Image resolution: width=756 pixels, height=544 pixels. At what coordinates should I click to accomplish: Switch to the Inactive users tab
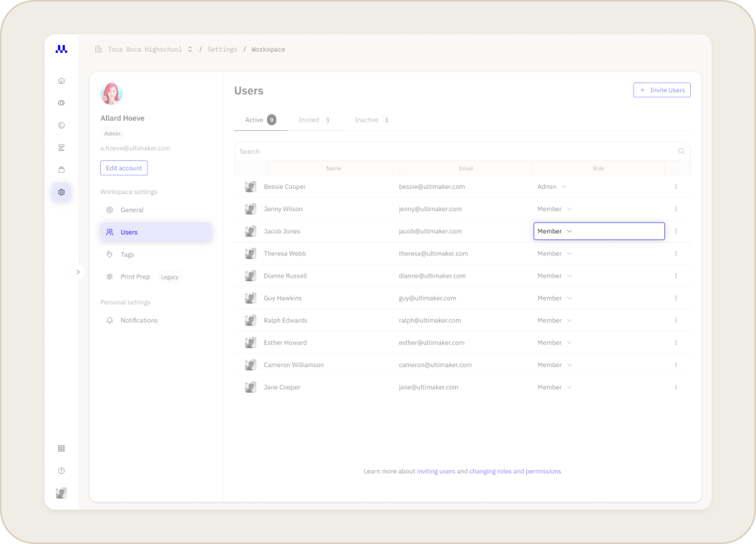[372, 120]
